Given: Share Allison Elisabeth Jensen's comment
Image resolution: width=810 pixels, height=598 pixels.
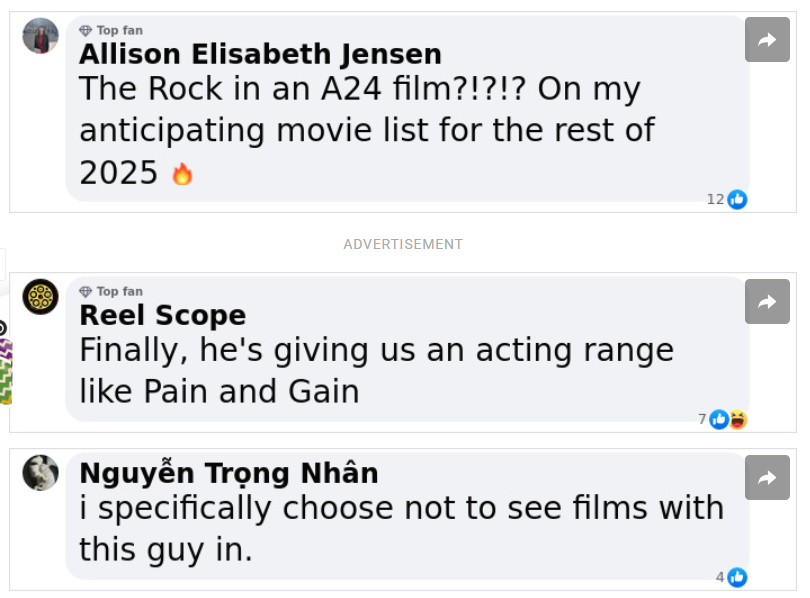Looking at the screenshot, I should click(x=767, y=40).
